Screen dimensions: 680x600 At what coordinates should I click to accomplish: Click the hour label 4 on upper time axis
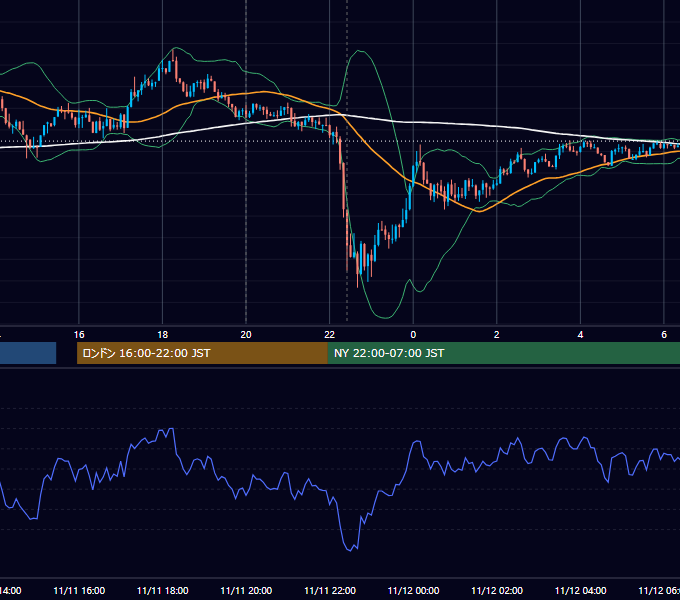point(580,334)
